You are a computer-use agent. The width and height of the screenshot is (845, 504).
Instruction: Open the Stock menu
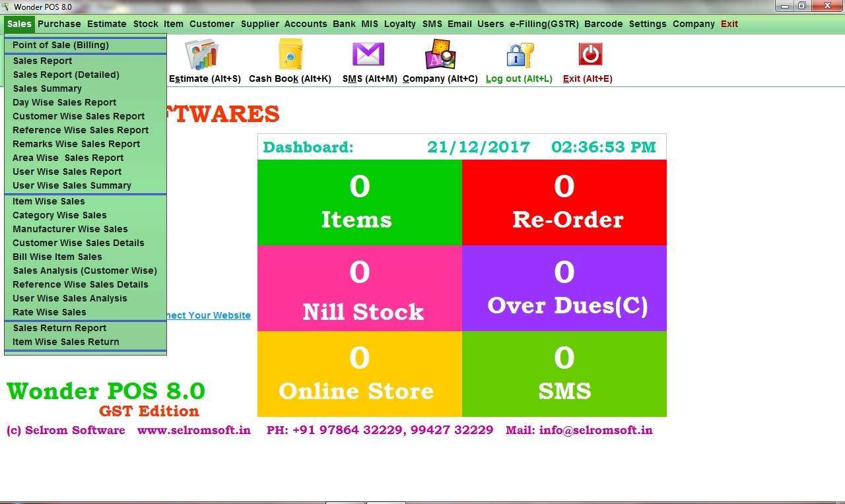pos(146,24)
